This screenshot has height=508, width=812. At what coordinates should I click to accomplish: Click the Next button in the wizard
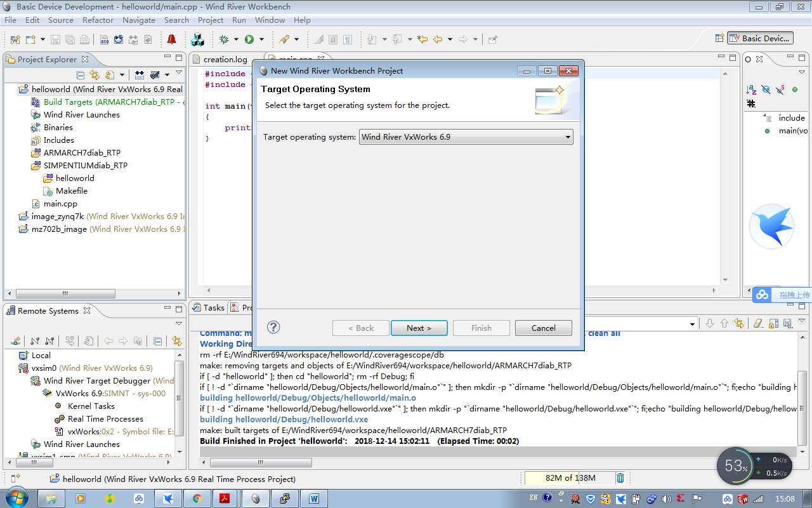pos(419,328)
